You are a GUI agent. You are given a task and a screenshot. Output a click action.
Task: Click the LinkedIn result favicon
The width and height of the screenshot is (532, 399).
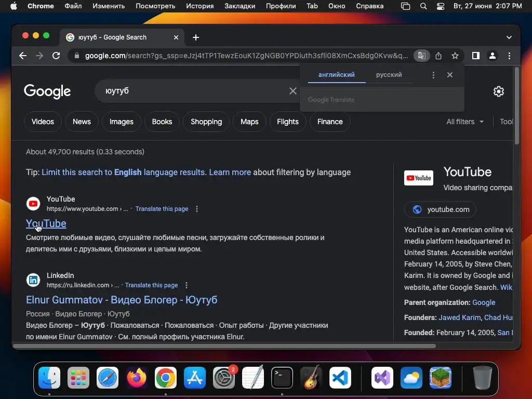(33, 280)
